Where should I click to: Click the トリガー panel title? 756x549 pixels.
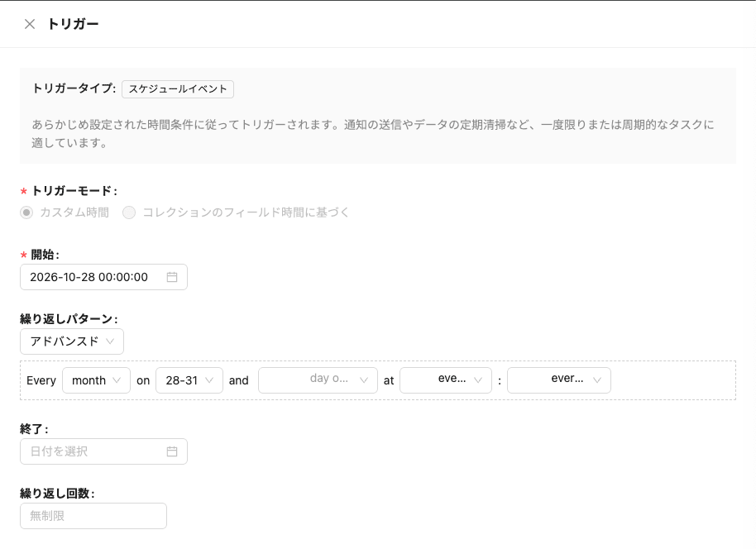(73, 24)
